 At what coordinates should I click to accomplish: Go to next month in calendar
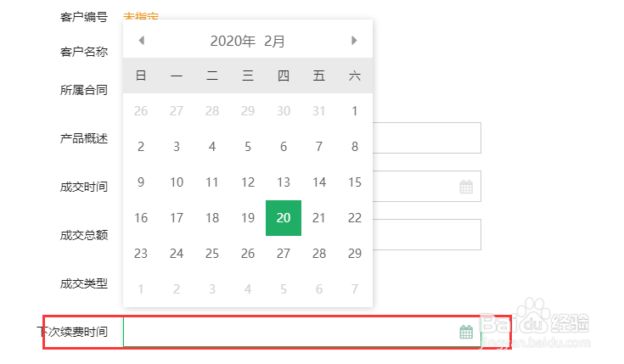coord(354,41)
